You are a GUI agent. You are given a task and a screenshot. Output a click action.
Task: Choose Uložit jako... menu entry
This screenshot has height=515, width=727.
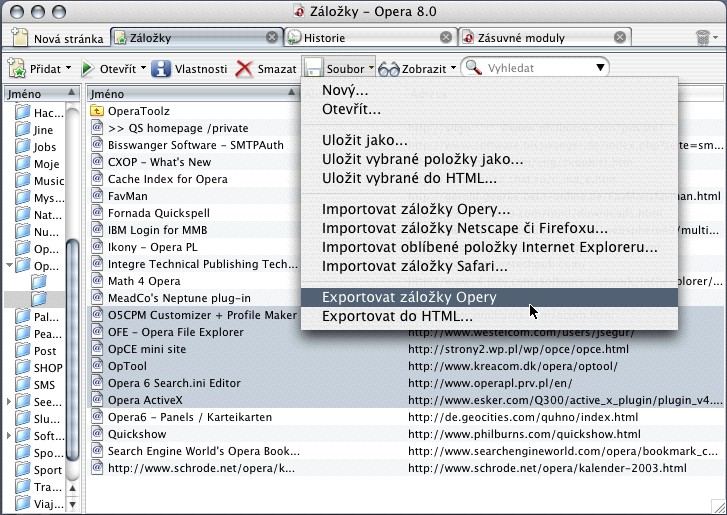click(x=489, y=140)
